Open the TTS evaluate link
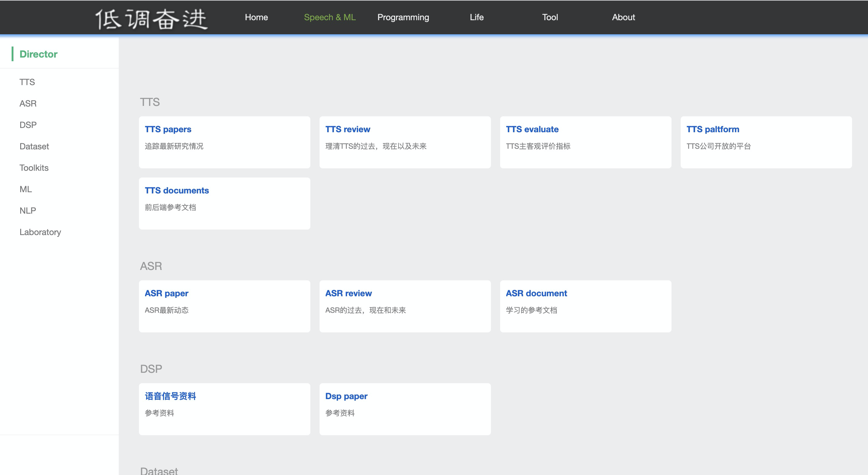 [x=532, y=129]
